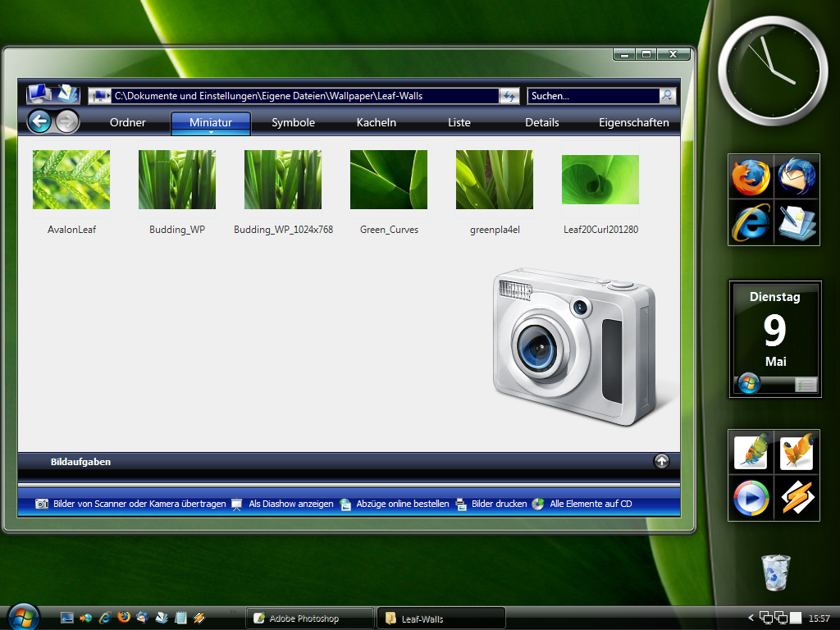
Task: Click the documents icon beside the computer icon
Action: tap(68, 94)
